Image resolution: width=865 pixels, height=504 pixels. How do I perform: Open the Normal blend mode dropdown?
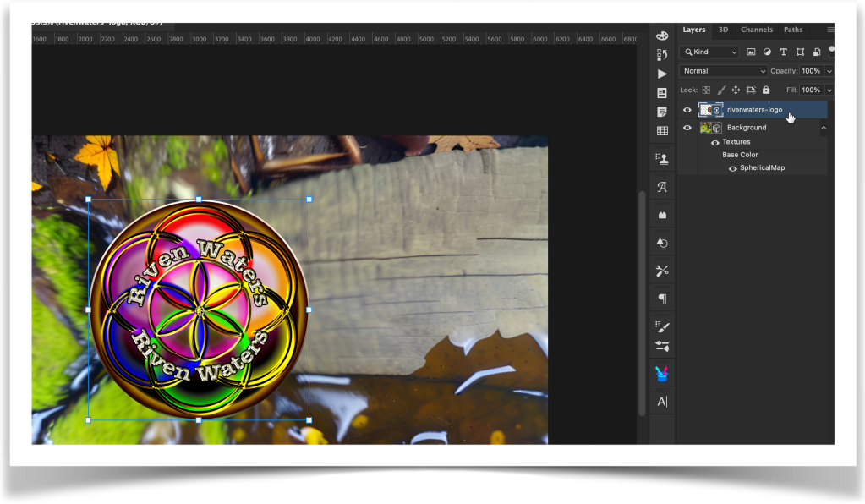pos(724,71)
